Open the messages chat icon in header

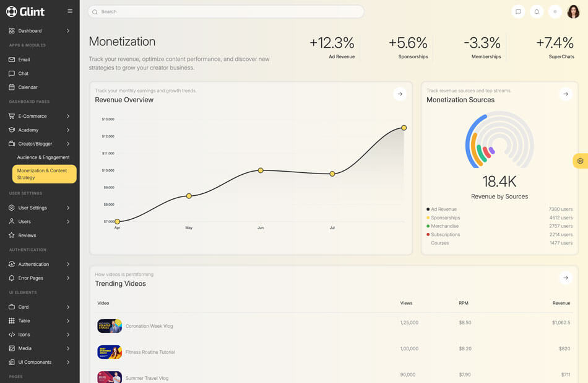518,12
